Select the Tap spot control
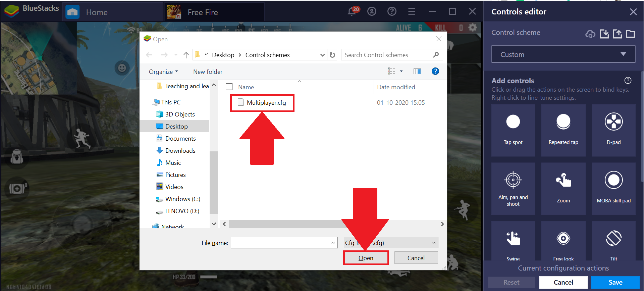The width and height of the screenshot is (644, 291). click(x=513, y=130)
